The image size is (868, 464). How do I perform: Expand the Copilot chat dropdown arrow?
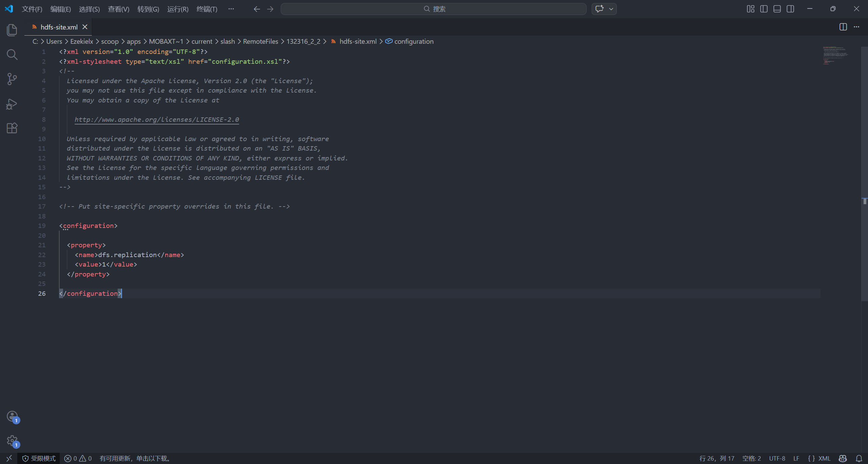click(611, 9)
